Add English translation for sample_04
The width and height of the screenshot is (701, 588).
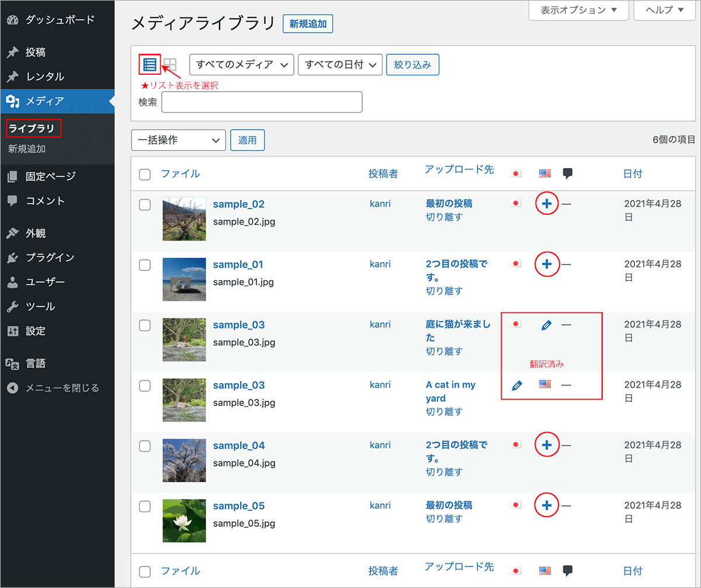(x=547, y=445)
